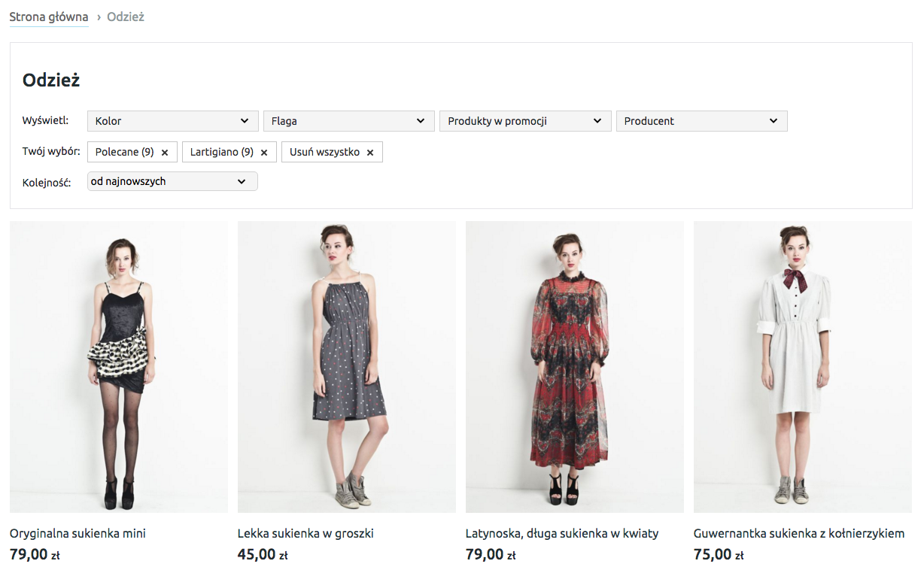Viewport: 924px width, 576px height.
Task: View photo of white collar dress
Action: (x=803, y=367)
